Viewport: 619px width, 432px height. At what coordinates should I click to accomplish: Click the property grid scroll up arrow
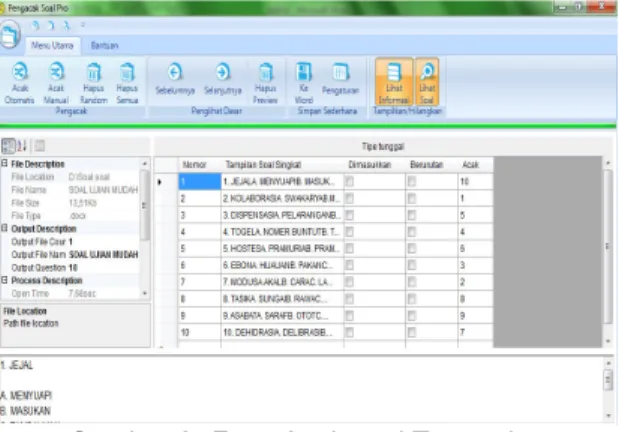pos(145,163)
